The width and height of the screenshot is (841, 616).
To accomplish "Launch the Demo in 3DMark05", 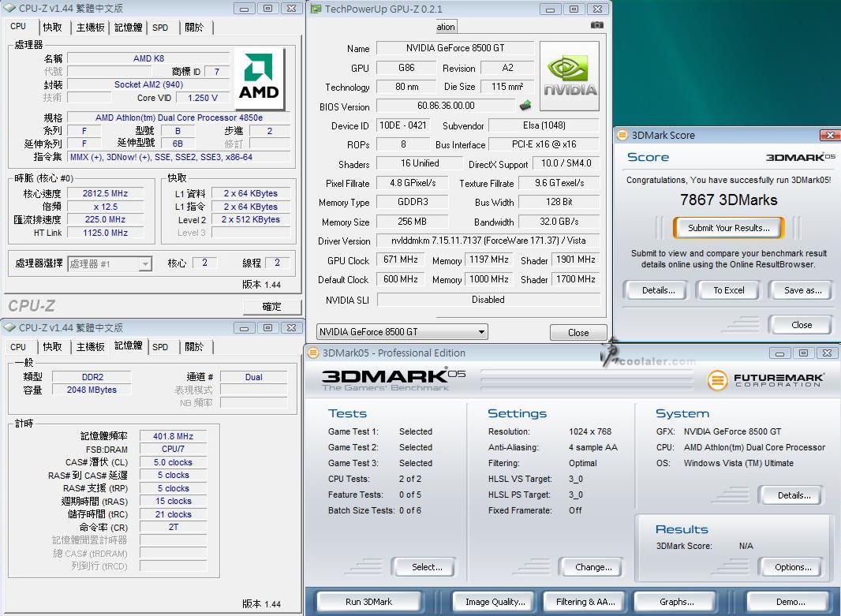I will tap(790, 602).
